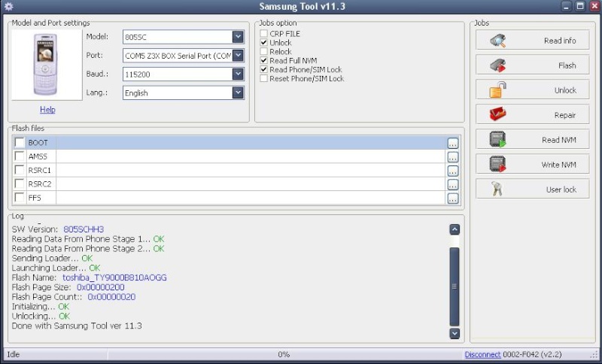This screenshot has height=364, width=602.
Task: Open the Baud rate 115200 dropdown
Action: (238, 74)
